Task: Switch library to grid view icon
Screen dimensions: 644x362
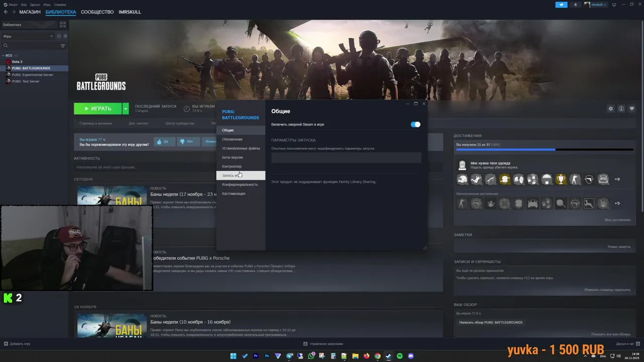Action: (63, 24)
